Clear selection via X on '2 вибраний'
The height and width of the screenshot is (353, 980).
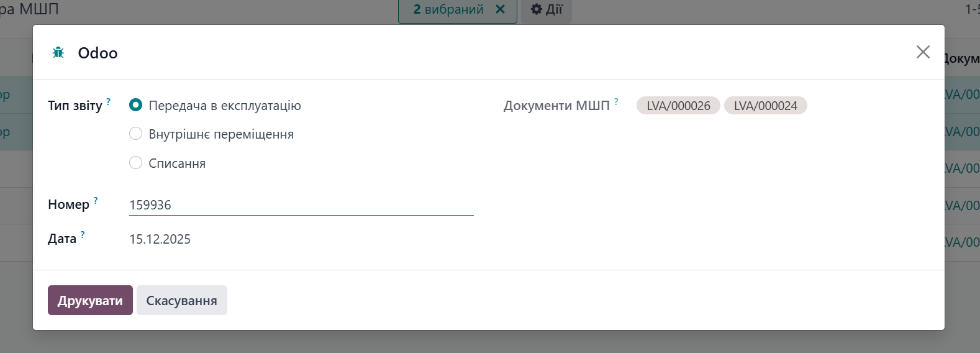pos(501,9)
